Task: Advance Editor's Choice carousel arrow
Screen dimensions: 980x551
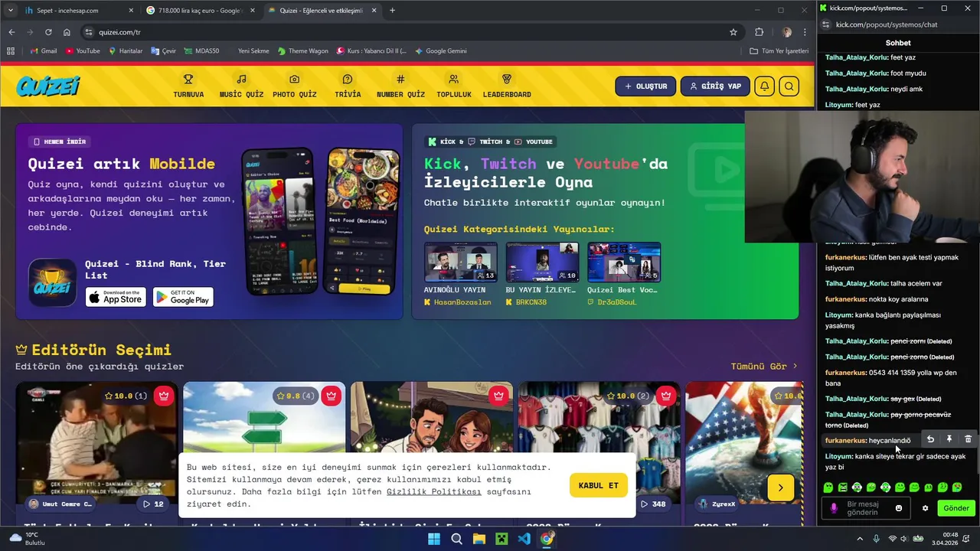Action: 780,487
